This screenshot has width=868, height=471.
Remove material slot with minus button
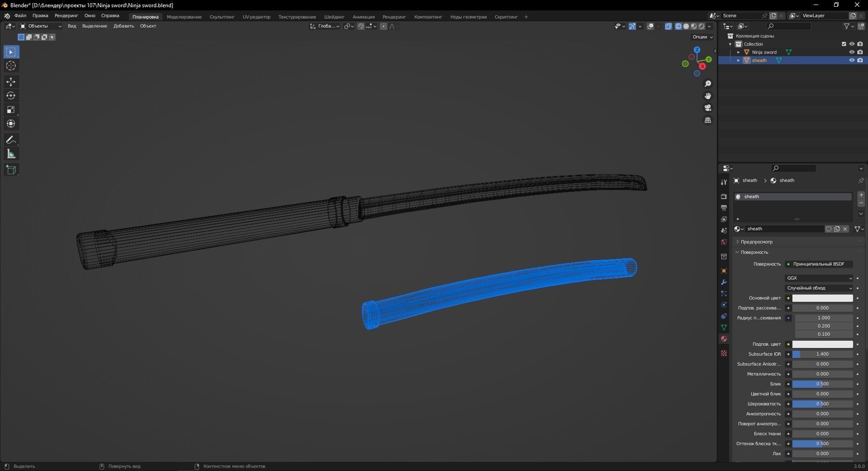(x=861, y=203)
